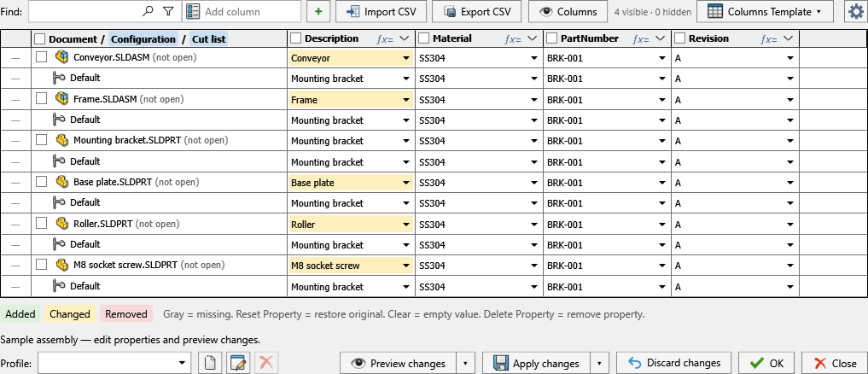Click the Frame.SLDASM assembly icon
This screenshot has width=868, height=374.
coord(61,99)
